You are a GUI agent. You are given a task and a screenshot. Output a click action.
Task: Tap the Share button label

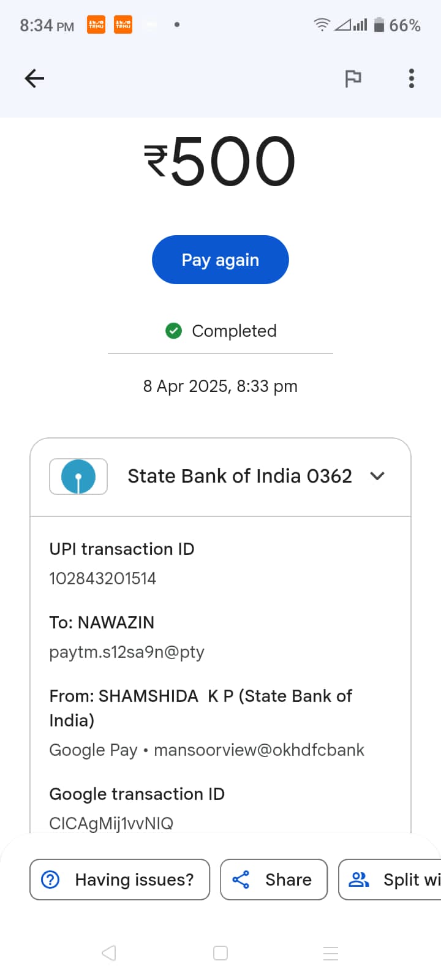[x=288, y=880]
